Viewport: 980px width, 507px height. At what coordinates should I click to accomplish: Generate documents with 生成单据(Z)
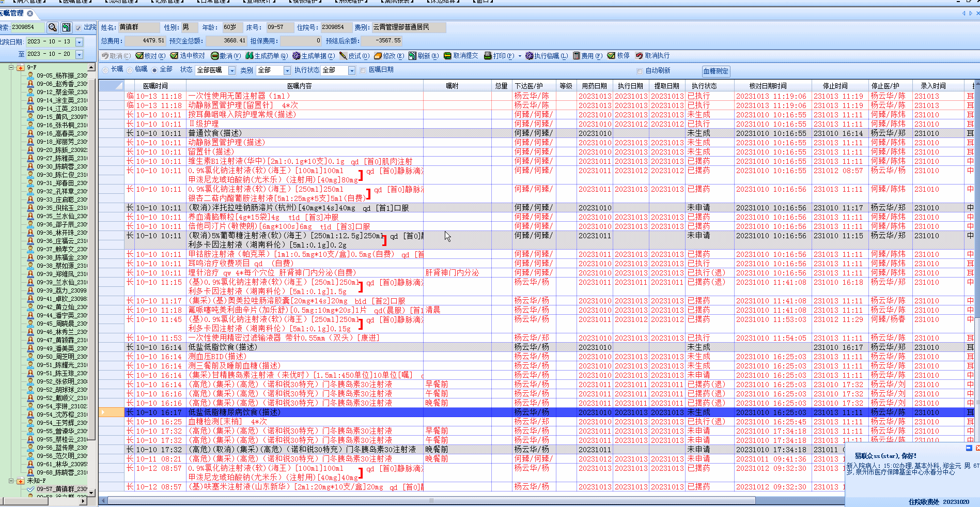(x=314, y=56)
